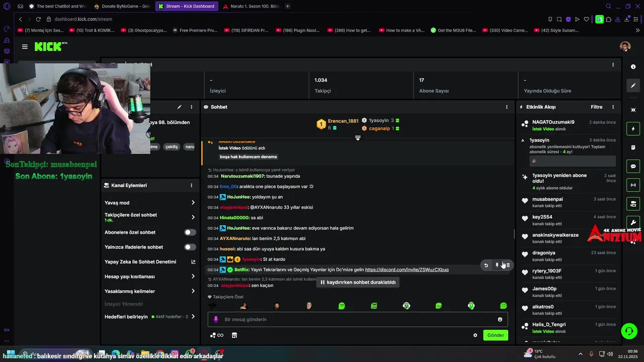Viewport: 644px width, 362px height.
Task: Open the emoji picker in message box
Action: coord(500,319)
